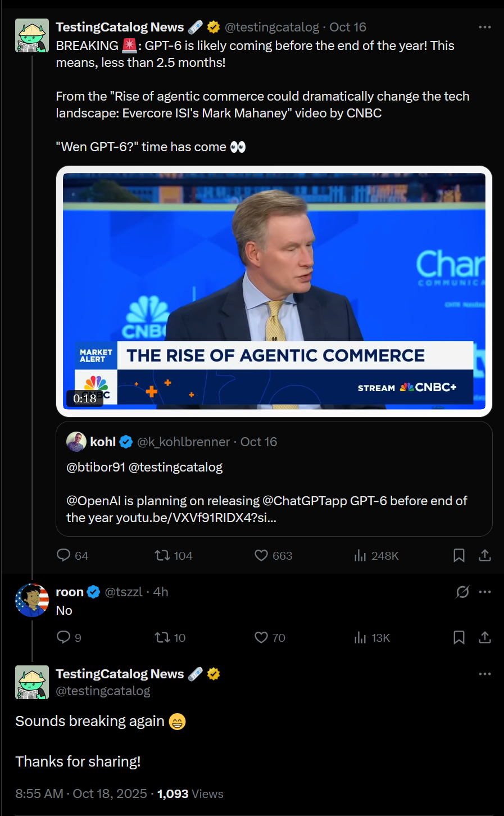Open the @testingcatalog handle link
Screen dimensions: 504x816
pyautogui.click(x=272, y=27)
